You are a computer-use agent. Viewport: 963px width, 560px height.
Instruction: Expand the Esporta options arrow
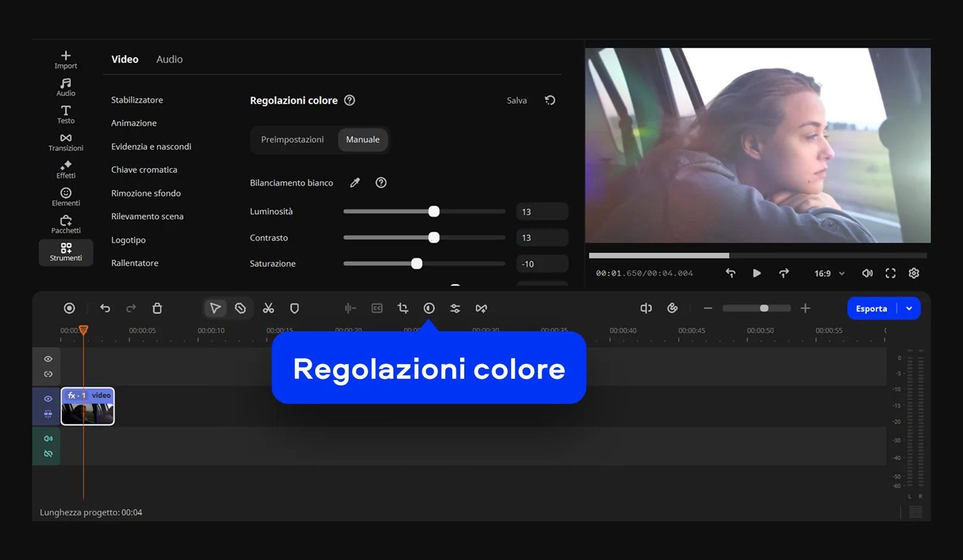909,309
